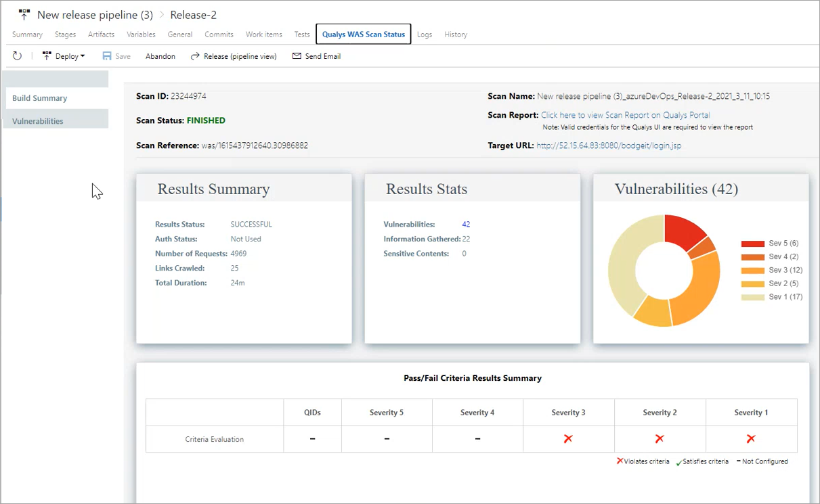Viewport: 820px width, 504px height.
Task: Click the bodgeit Target URL link
Action: (608, 145)
